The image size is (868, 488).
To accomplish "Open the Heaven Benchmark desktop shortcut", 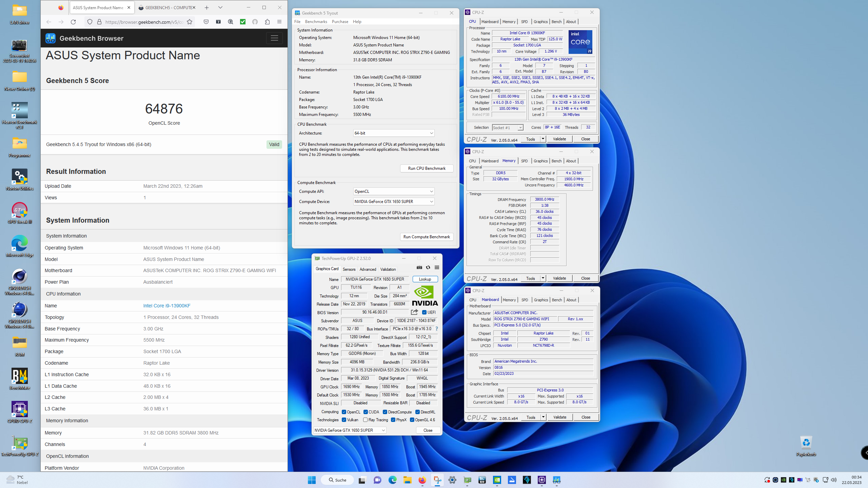I will [19, 115].
